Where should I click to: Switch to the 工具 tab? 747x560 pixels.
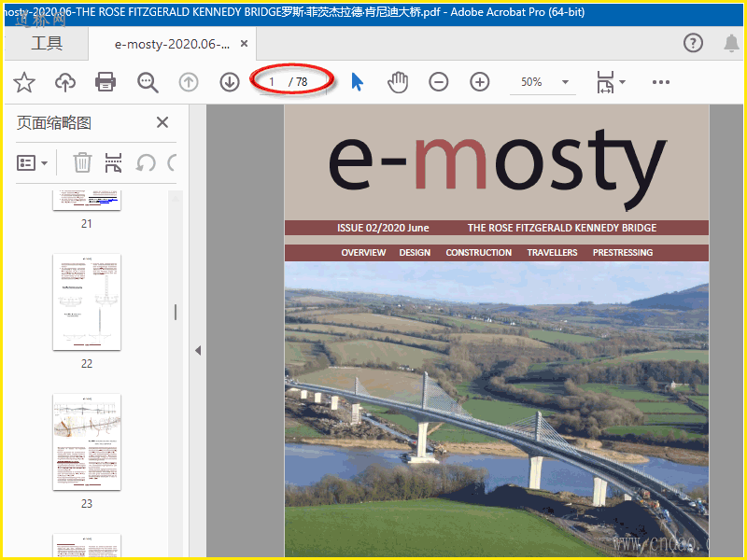pos(47,44)
